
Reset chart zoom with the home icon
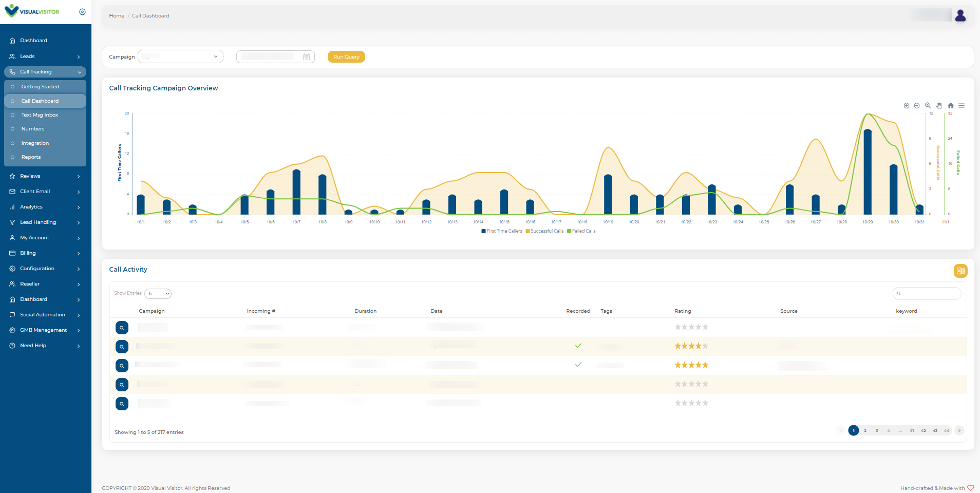(x=950, y=106)
